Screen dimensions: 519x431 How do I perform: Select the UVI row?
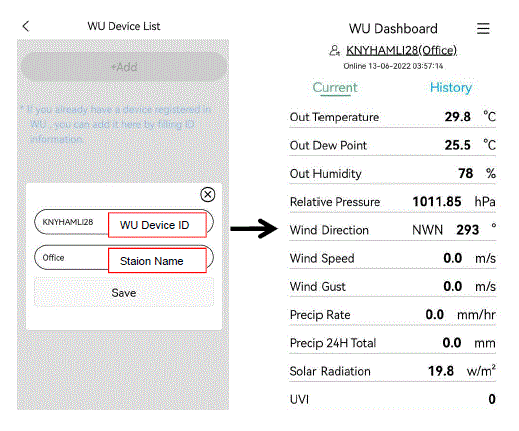point(392,399)
